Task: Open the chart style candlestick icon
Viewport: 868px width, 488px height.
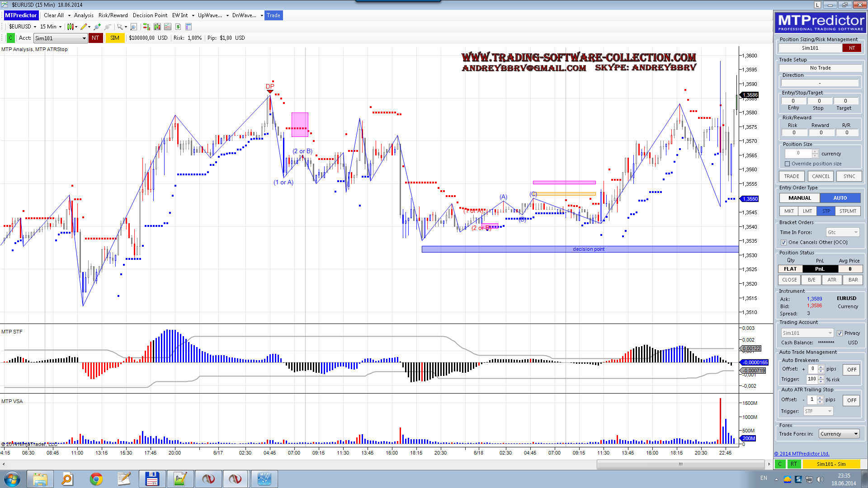Action: click(x=71, y=27)
